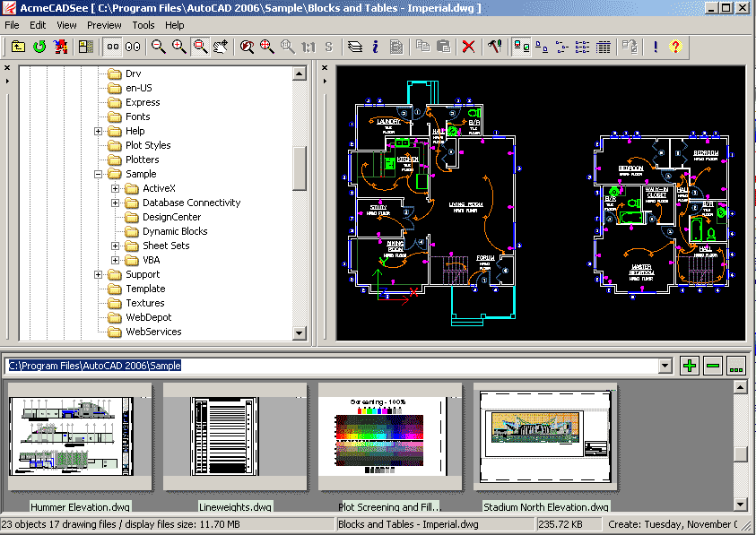Open the layers stack icon
The width and height of the screenshot is (756, 535).
(355, 47)
